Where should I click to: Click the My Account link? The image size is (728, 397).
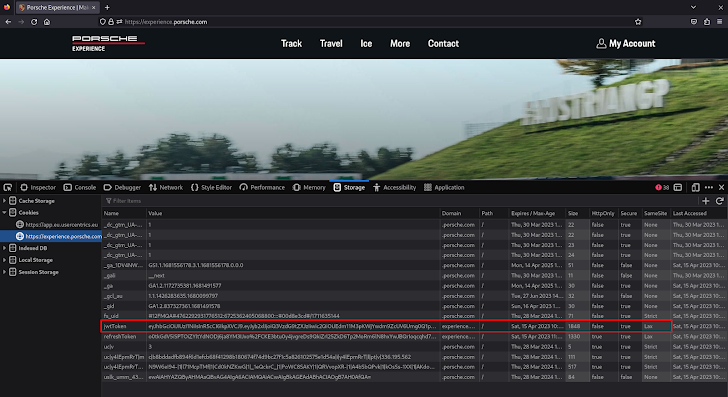[x=625, y=44]
